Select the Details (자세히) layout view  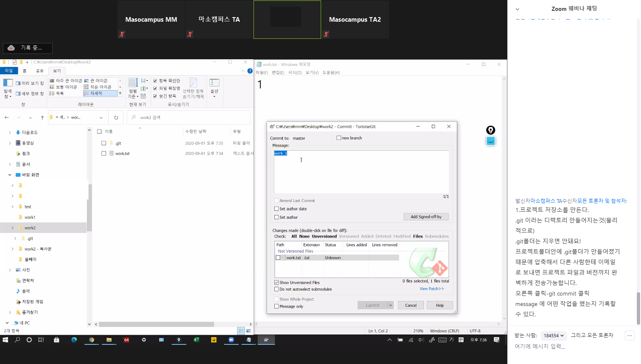(x=100, y=94)
